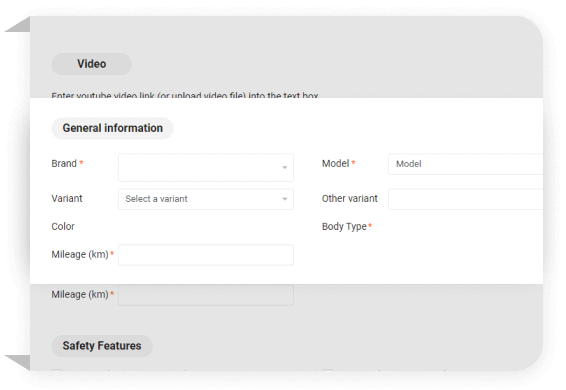Viewport: 566px width, 390px height.
Task: Select the General information heading
Action: click(x=113, y=128)
